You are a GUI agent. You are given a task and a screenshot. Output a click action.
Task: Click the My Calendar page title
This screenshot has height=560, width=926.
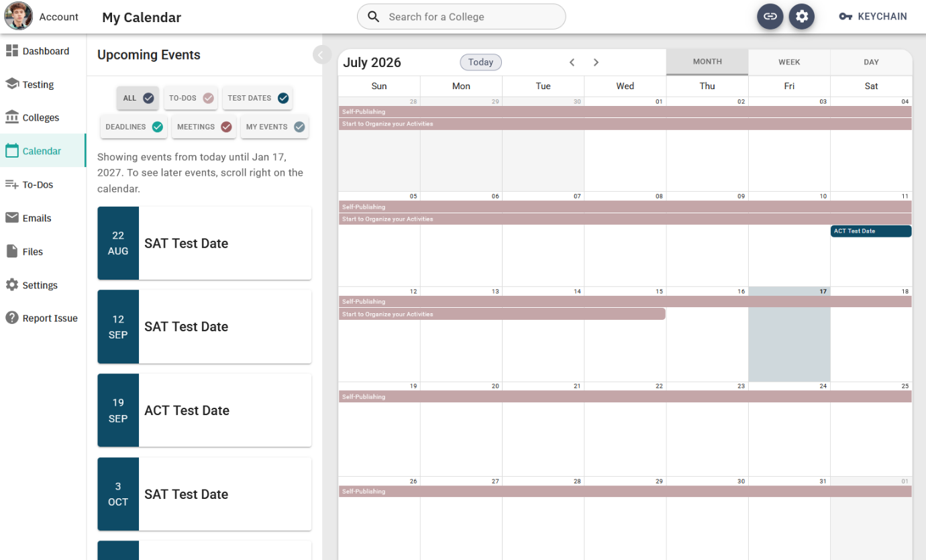click(x=142, y=17)
